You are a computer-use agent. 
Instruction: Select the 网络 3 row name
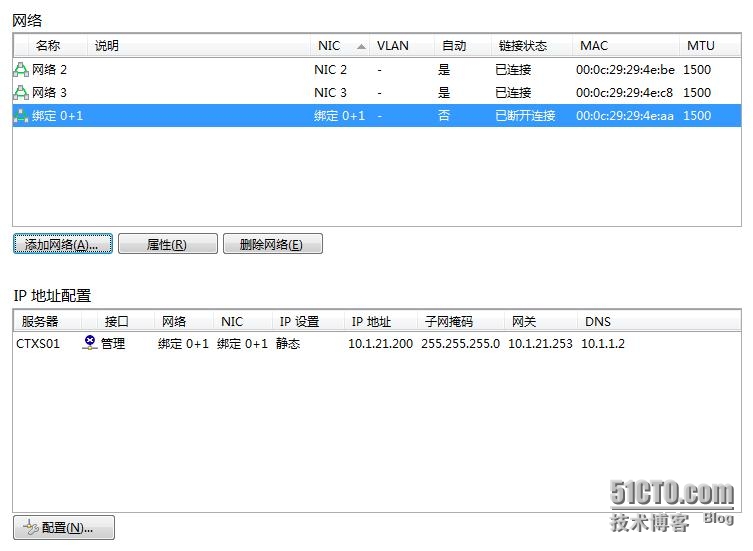pyautogui.click(x=49, y=92)
